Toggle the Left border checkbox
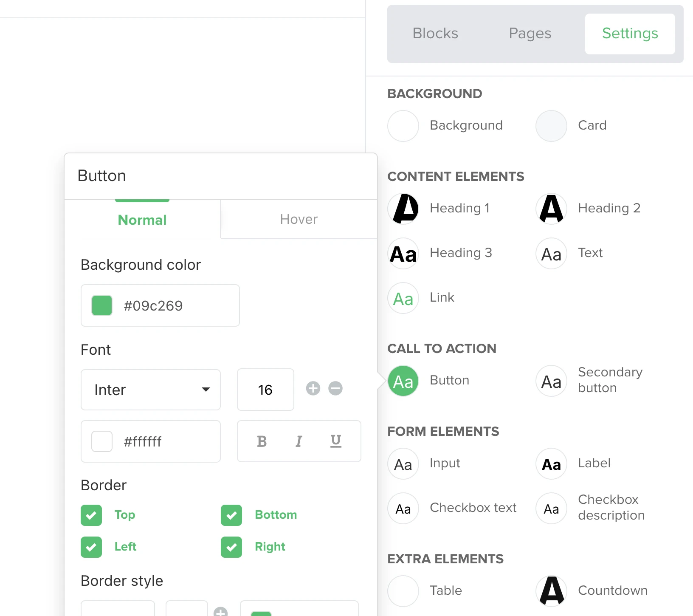 [91, 547]
